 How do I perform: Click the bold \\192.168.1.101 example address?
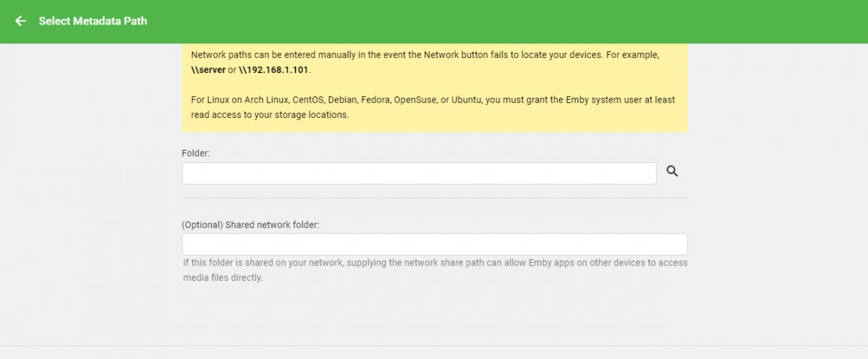[274, 70]
